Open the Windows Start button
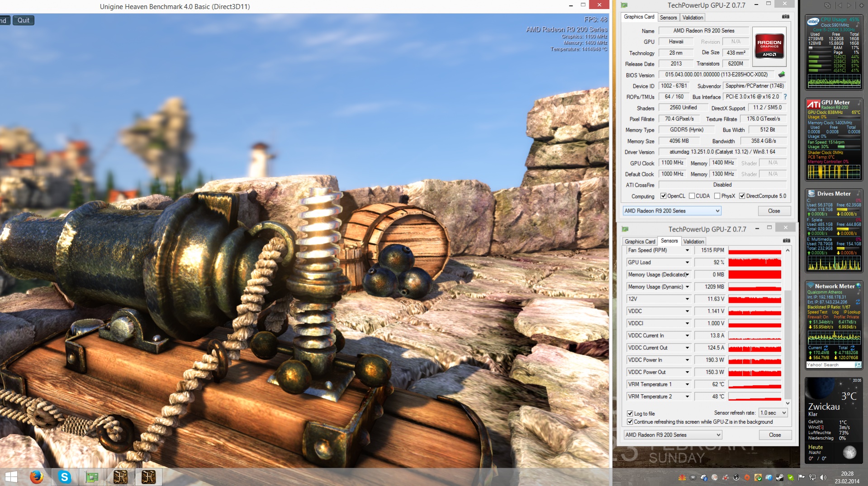Viewport: 868px width, 486px height. point(11,477)
